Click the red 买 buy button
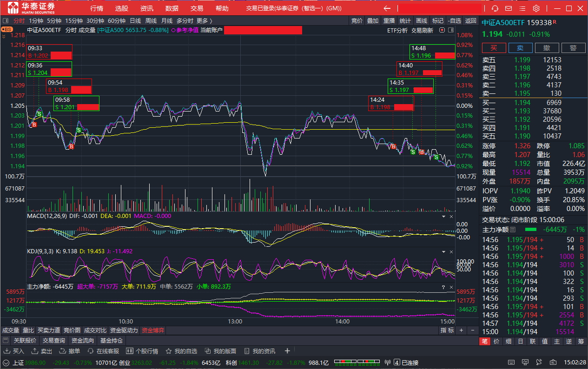The width and height of the screenshot is (588, 369). [x=494, y=48]
